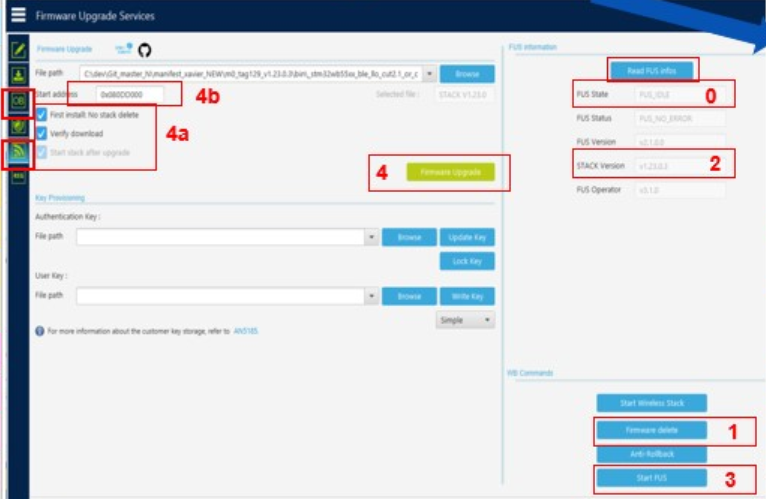Click the Start Wireless Stack button
This screenshot has height=499, width=766.
(652, 403)
